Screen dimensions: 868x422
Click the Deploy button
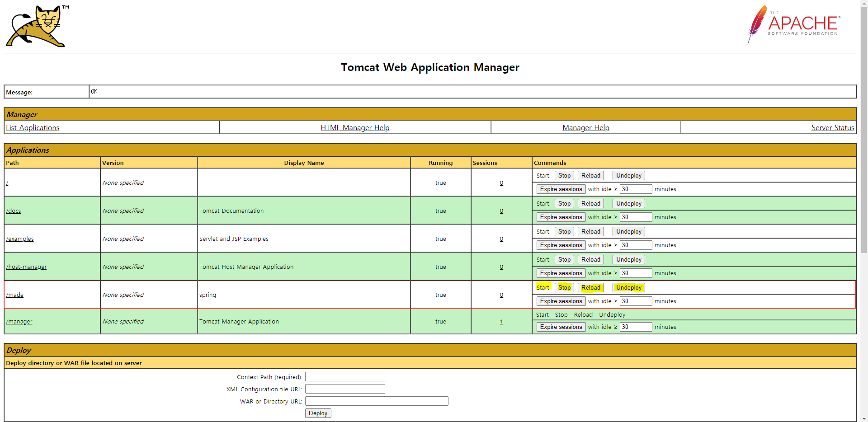point(318,413)
